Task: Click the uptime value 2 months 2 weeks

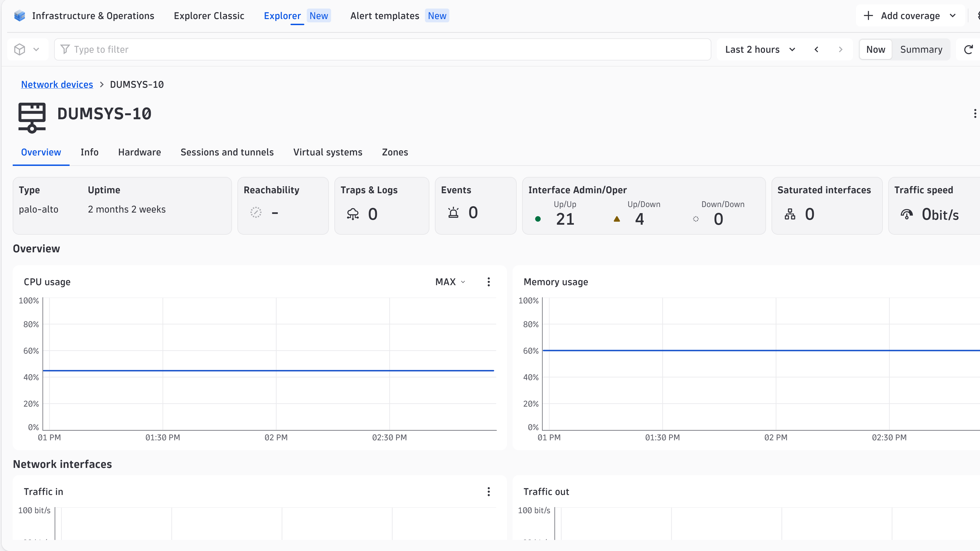Action: point(127,209)
